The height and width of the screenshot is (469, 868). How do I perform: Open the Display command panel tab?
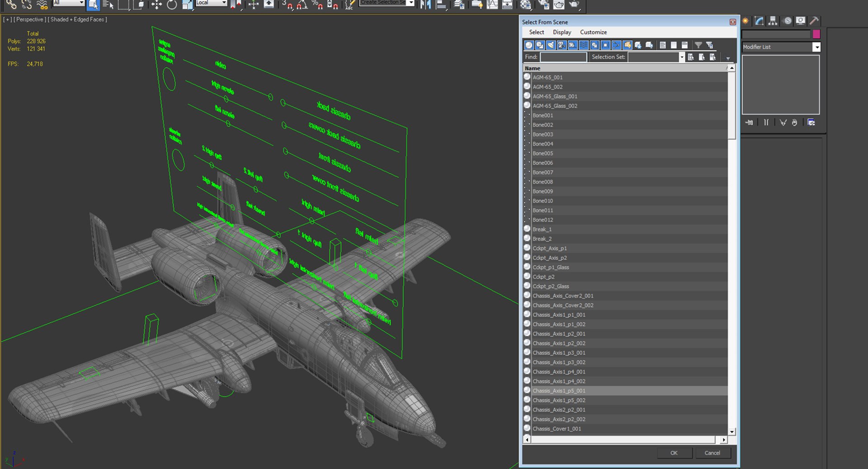coord(801,21)
